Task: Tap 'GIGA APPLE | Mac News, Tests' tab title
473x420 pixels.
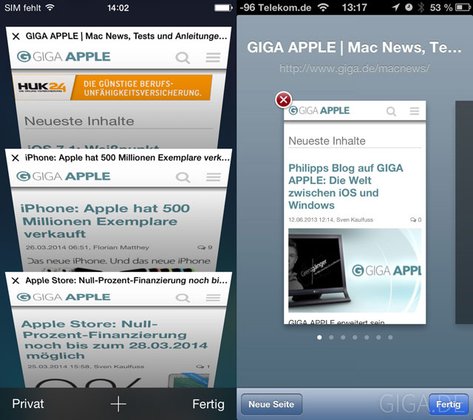Action: 126,36
